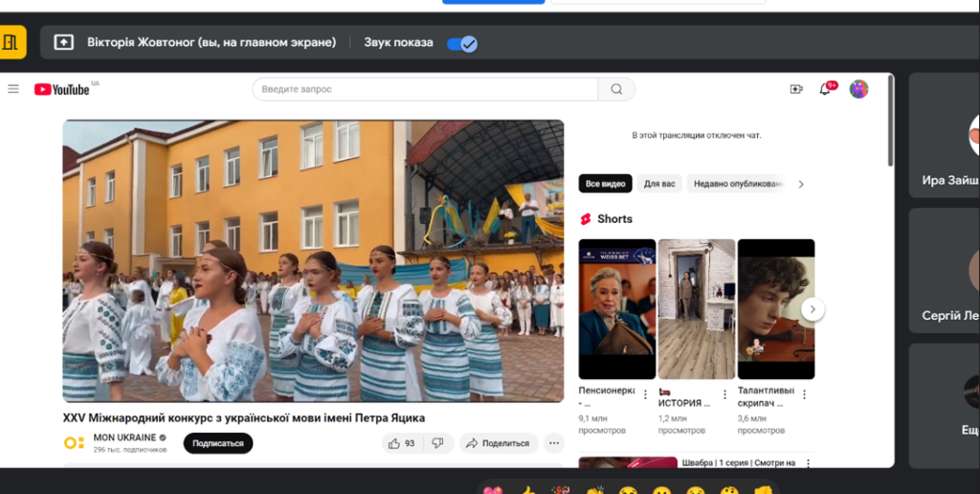The image size is (980, 494).
Task: Open more actions menu beside Поделиться
Action: [x=553, y=443]
